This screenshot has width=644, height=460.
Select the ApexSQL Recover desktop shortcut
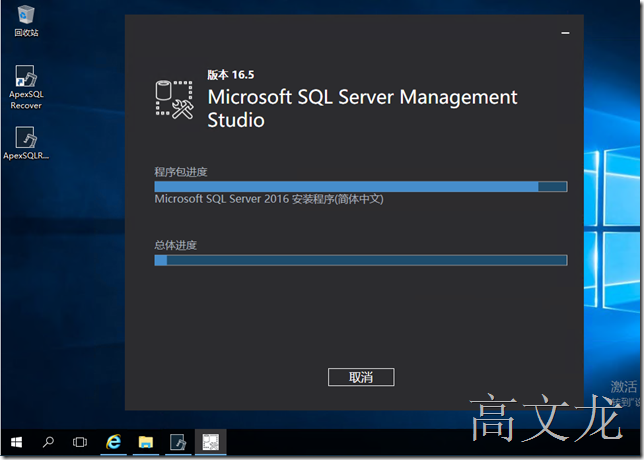coord(26,87)
